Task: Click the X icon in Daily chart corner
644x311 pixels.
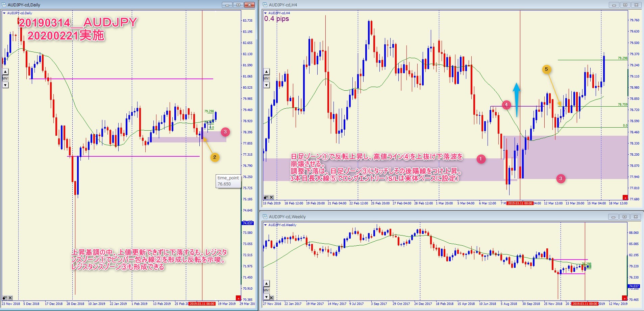Action: click(10, 298)
